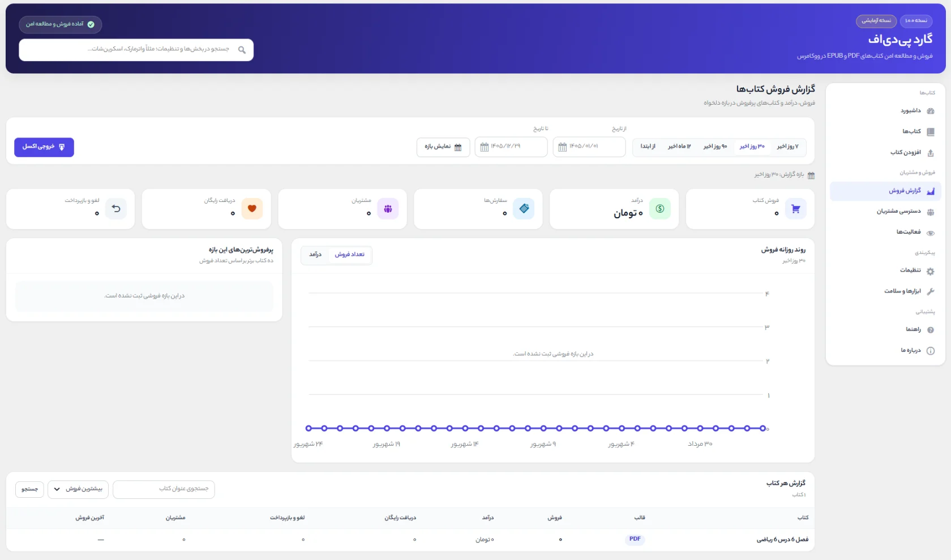The height and width of the screenshot is (560, 951).
Task: Click the نسخه آزمایشی badge
Action: click(876, 21)
